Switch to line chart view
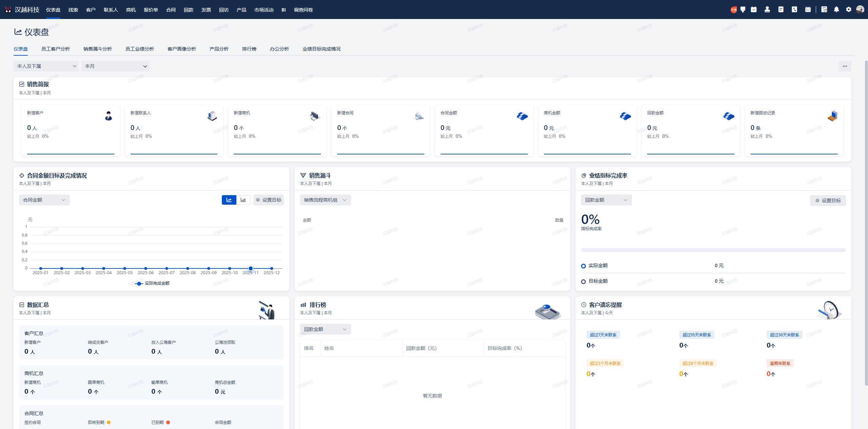The width and height of the screenshot is (868, 429). (229, 200)
